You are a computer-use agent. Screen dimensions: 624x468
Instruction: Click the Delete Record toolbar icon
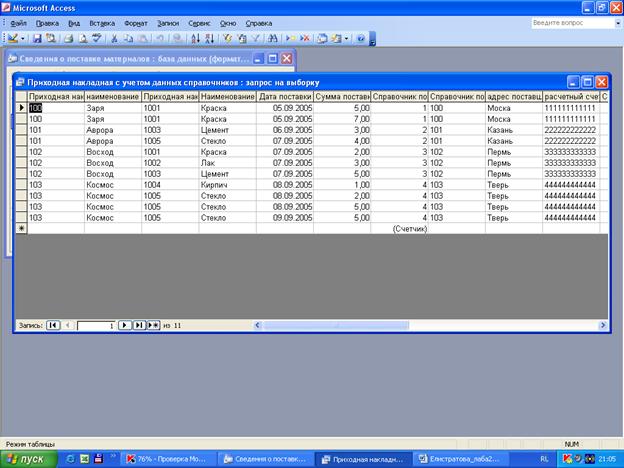(x=303, y=38)
